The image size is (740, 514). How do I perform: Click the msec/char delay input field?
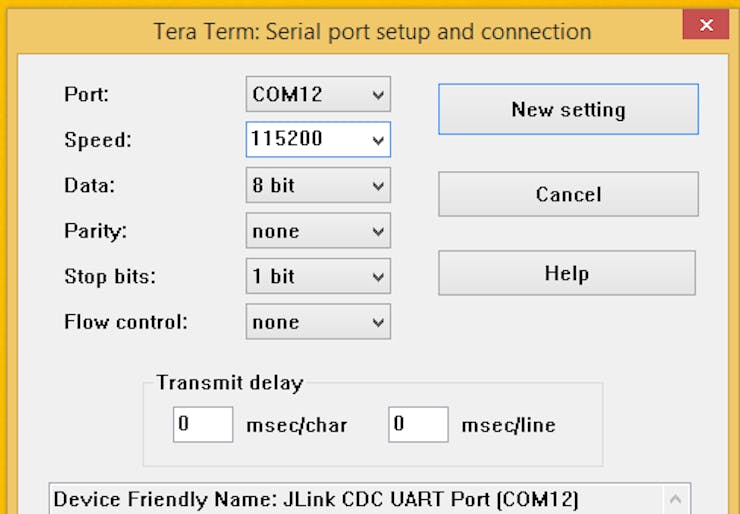click(203, 424)
